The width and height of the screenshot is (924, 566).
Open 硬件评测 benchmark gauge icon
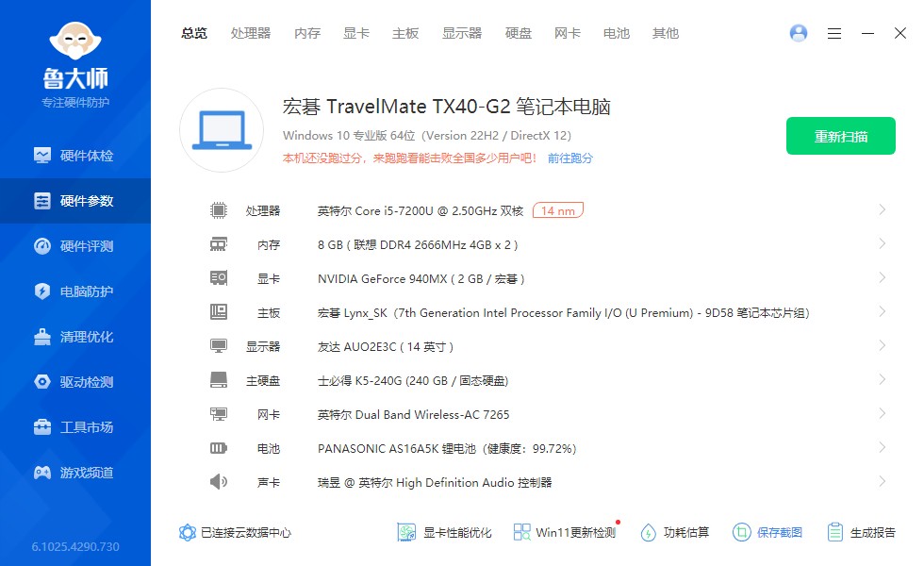click(42, 246)
